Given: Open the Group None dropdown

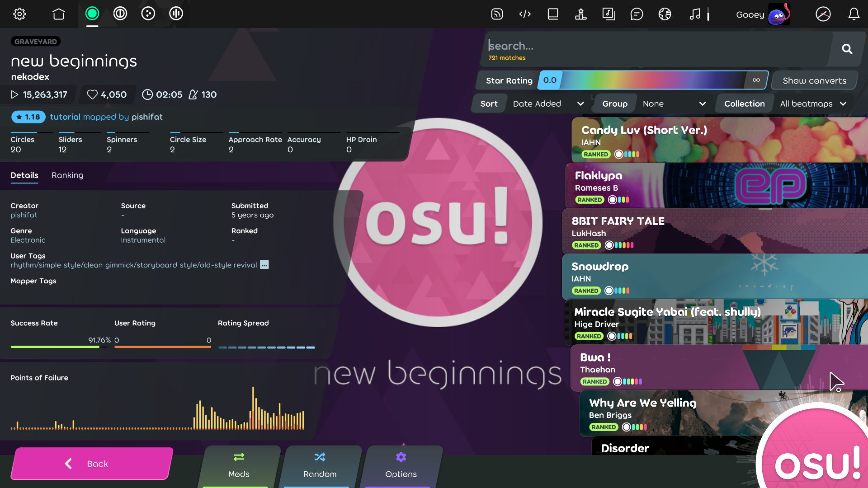Looking at the screenshot, I should pos(674,103).
